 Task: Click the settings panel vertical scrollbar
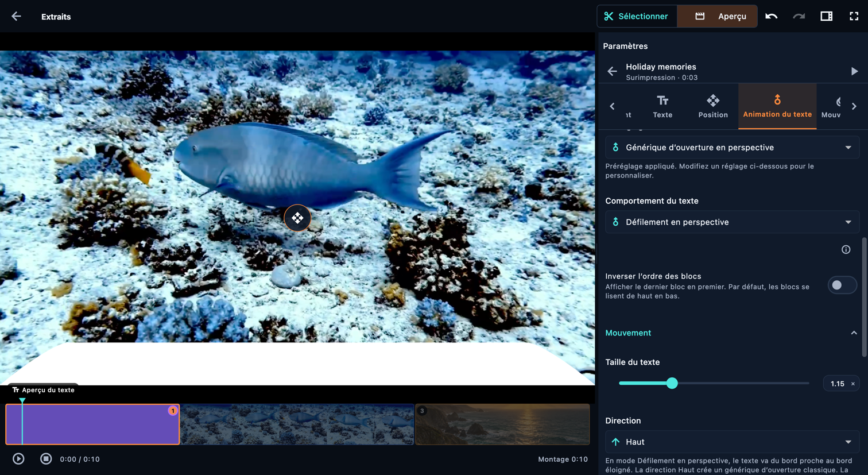(x=864, y=297)
